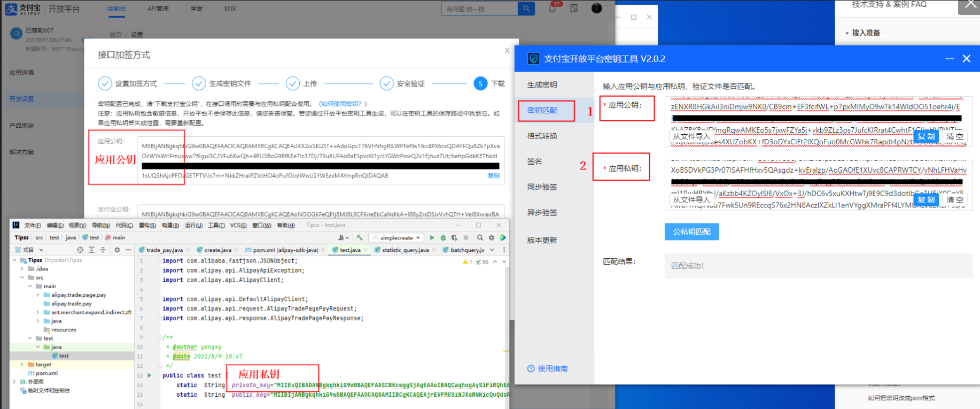
Task: Click 清空 button in 应用公钥 field
Action: pos(955,136)
